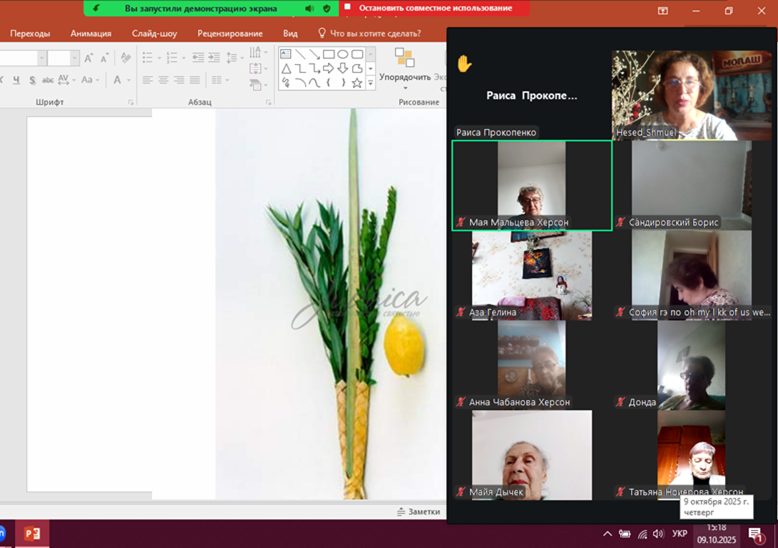Screen dimensions: 778x548
Task: Open the Упорядочить dropdown in Drawing group
Action: (x=405, y=77)
